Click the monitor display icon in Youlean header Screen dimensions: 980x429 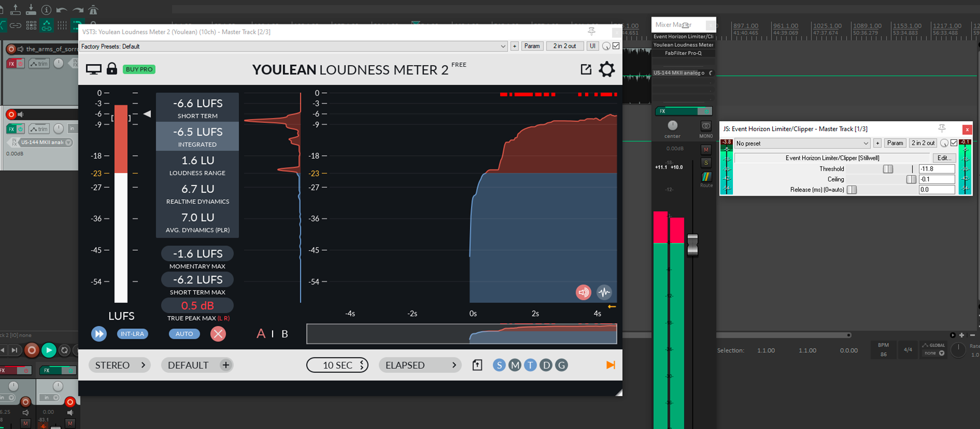(93, 69)
